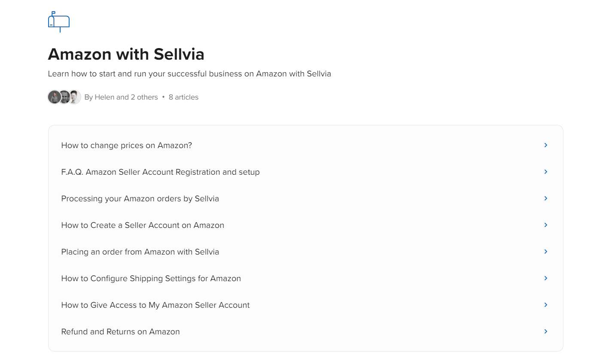Viewport: 609px width, 364px height.
Task: Click the chevron beside Placing an order
Action: pyautogui.click(x=546, y=252)
